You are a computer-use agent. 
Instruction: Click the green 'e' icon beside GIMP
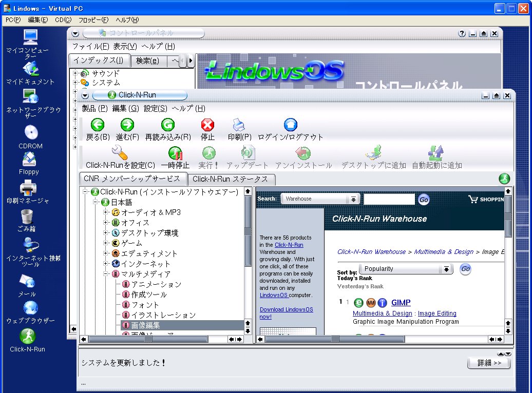[358, 303]
